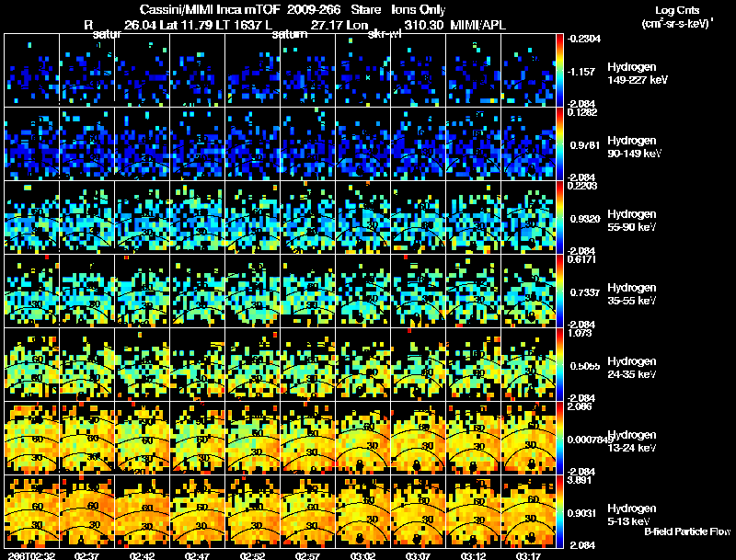The height and width of the screenshot is (560, 736).
Task: Click the '310.30' longitude value in header
Action: [x=424, y=25]
